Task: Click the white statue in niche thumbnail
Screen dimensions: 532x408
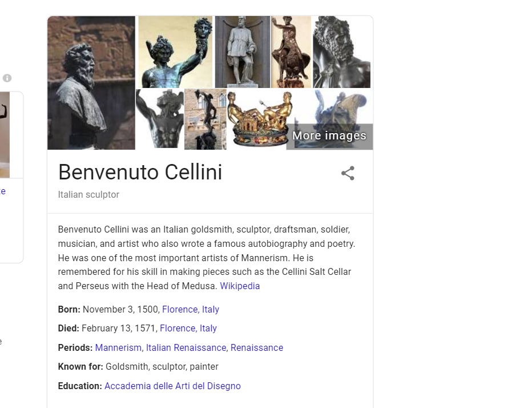Action: point(242,52)
